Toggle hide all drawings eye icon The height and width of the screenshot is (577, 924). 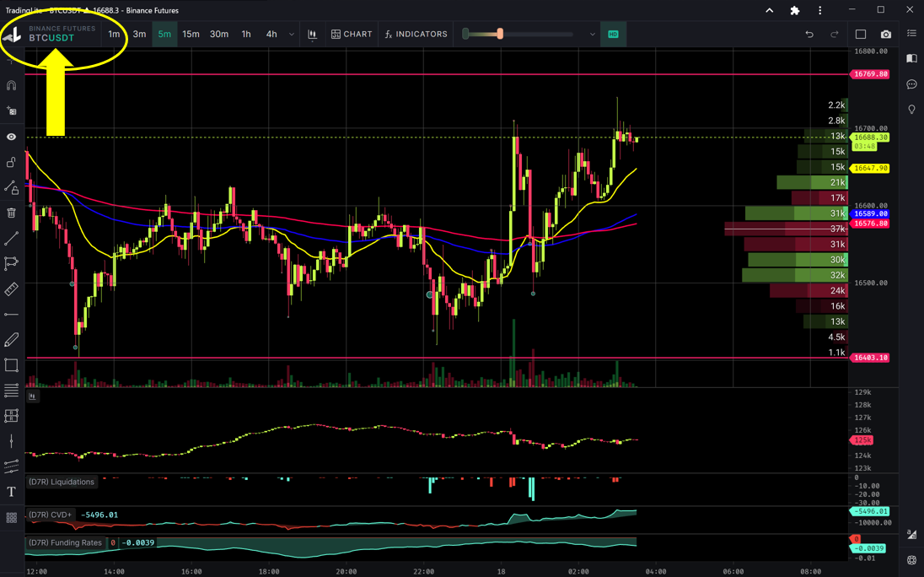tap(11, 136)
